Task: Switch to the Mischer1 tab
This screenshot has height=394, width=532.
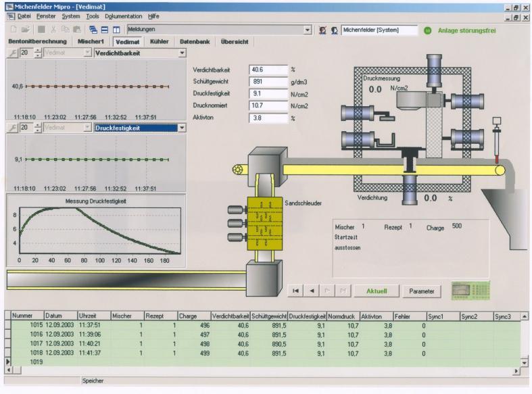Action: [x=91, y=41]
